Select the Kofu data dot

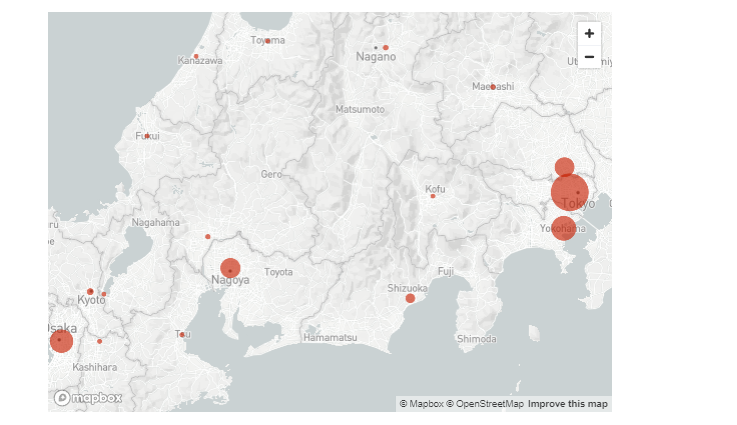[x=433, y=196]
